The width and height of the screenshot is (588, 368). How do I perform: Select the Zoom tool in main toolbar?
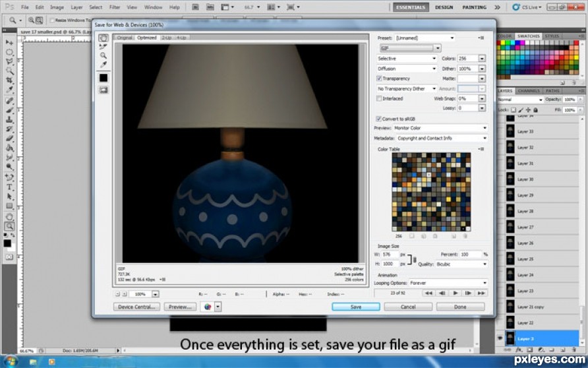[9, 226]
